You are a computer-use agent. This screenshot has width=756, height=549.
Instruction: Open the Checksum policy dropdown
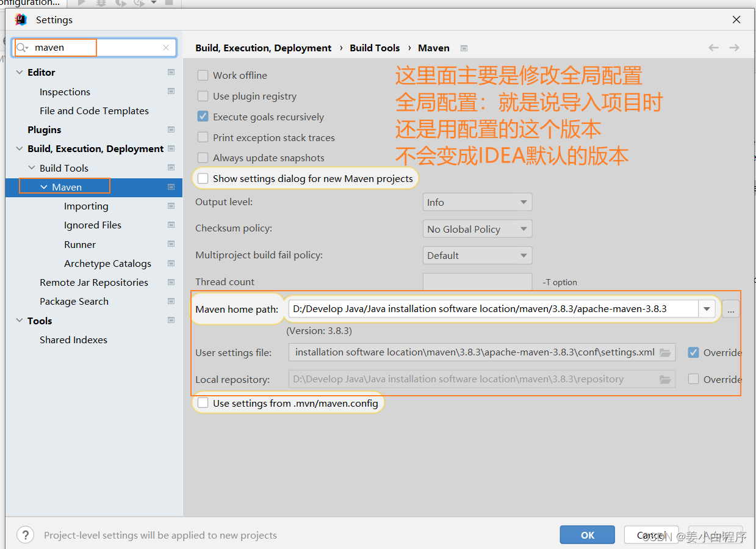(x=477, y=229)
